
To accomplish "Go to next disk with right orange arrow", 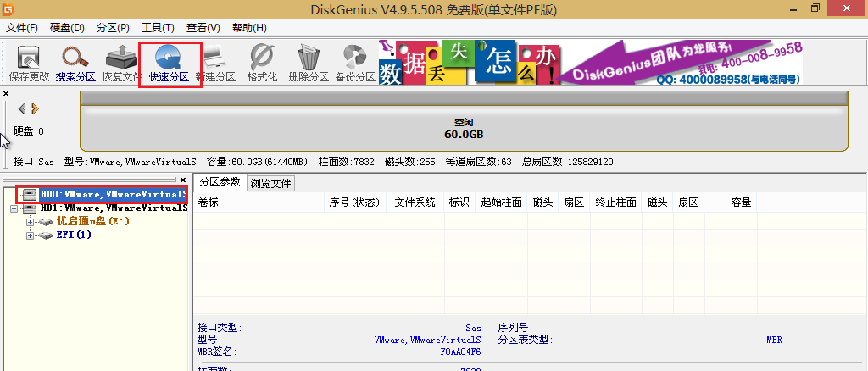I will click(x=35, y=108).
